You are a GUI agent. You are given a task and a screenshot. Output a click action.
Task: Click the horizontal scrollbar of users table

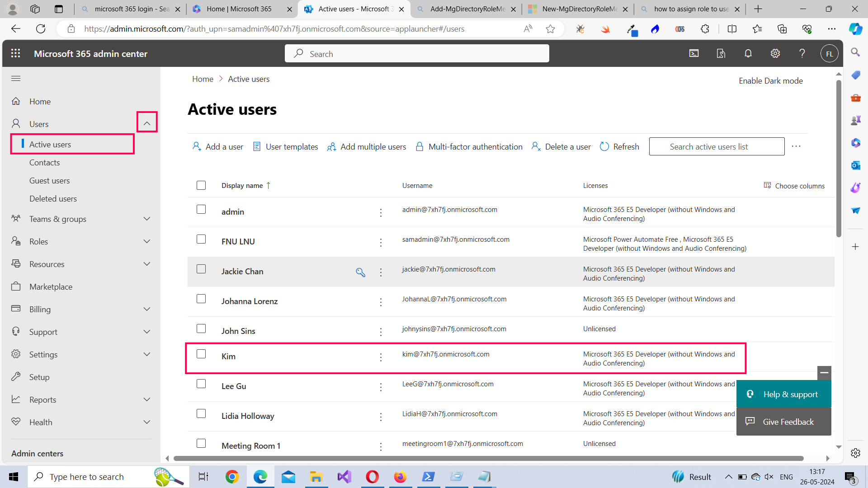[488, 458]
